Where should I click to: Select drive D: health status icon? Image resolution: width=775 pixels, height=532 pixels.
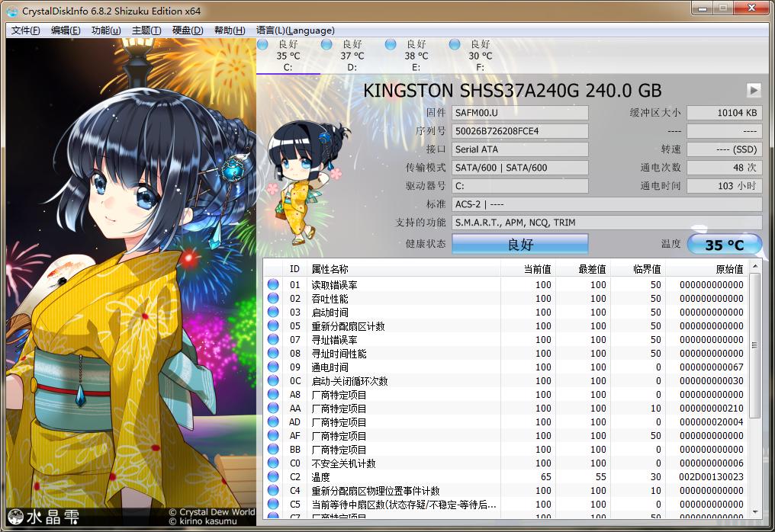click(326, 44)
